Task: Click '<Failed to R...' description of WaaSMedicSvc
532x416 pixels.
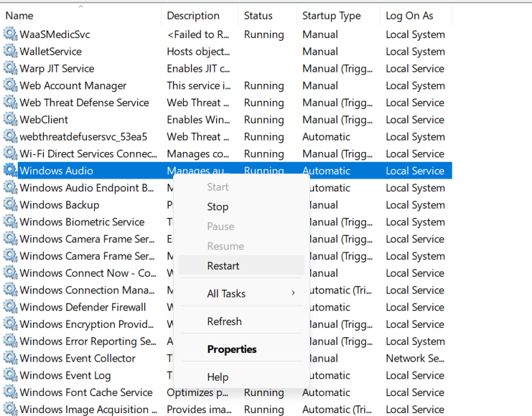Action: coord(198,34)
